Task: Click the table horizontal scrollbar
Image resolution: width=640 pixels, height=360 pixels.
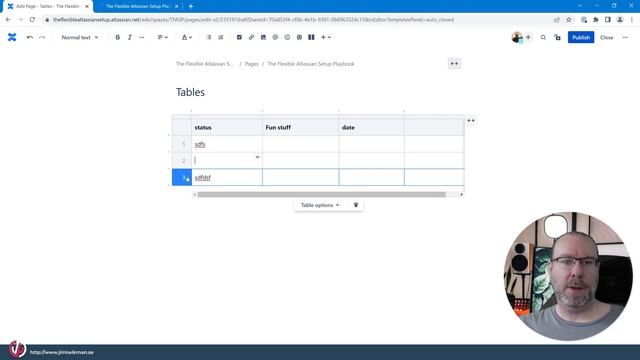Action: 322,194
